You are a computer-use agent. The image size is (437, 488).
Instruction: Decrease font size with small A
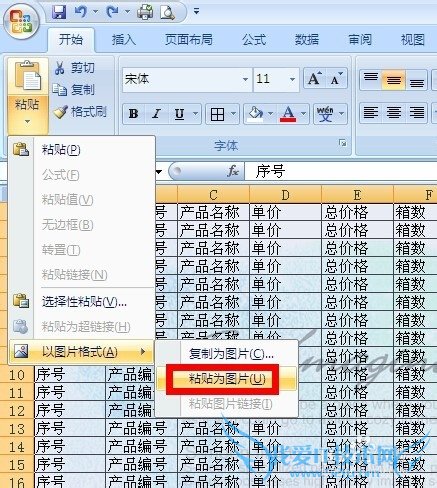(336, 79)
